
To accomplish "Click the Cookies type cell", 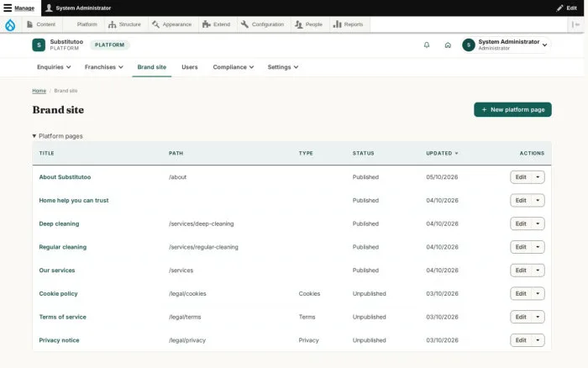I will point(309,293).
